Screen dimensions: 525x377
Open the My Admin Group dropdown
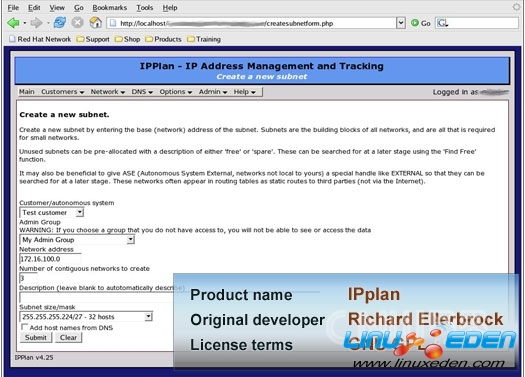point(77,240)
